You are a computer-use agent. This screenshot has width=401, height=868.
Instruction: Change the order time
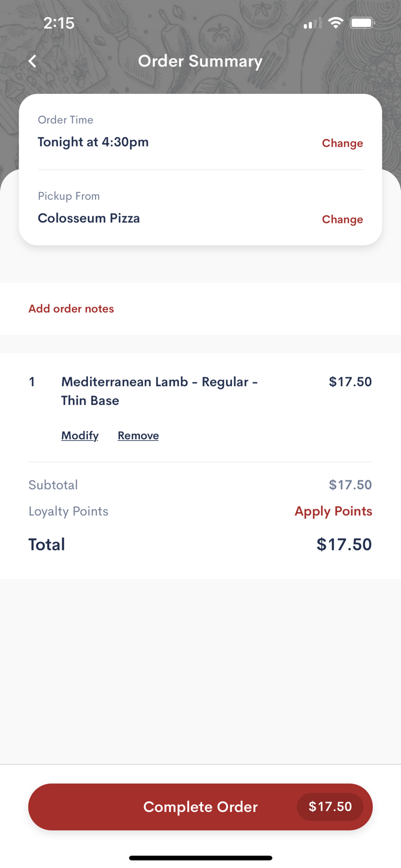click(342, 143)
